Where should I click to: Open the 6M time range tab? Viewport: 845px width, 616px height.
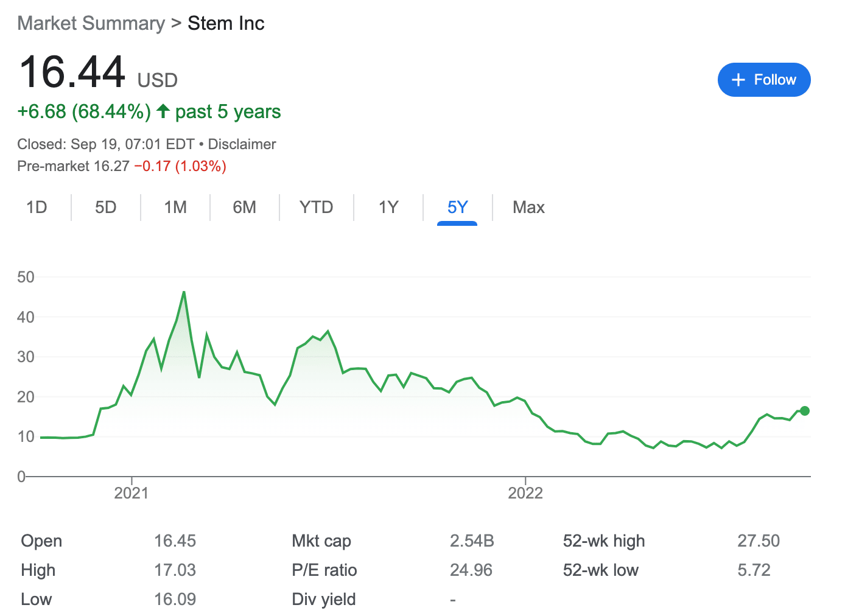(x=244, y=208)
